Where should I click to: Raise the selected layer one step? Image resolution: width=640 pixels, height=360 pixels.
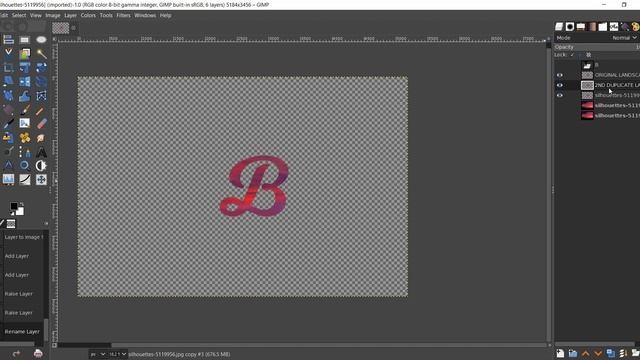586,353
